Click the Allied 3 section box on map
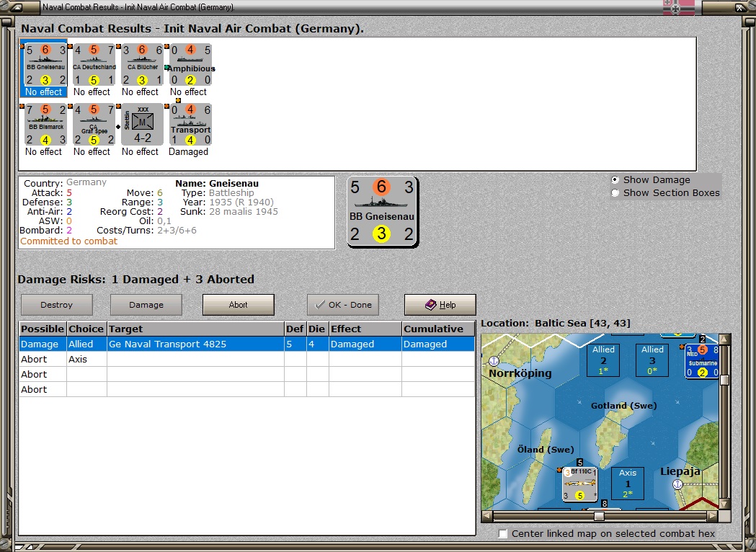Viewport: 756px width, 552px height. [652, 360]
